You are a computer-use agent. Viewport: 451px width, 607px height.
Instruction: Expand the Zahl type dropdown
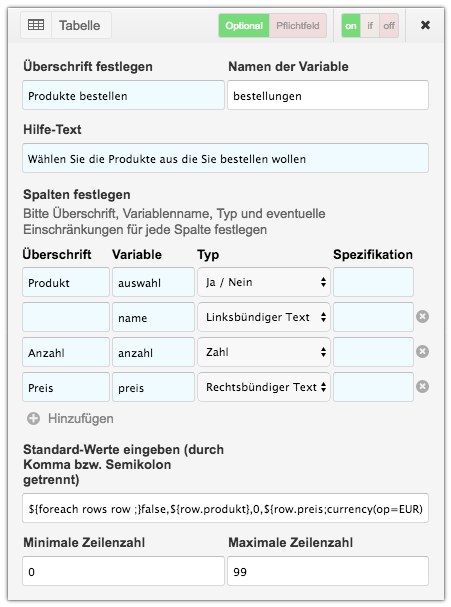264,352
